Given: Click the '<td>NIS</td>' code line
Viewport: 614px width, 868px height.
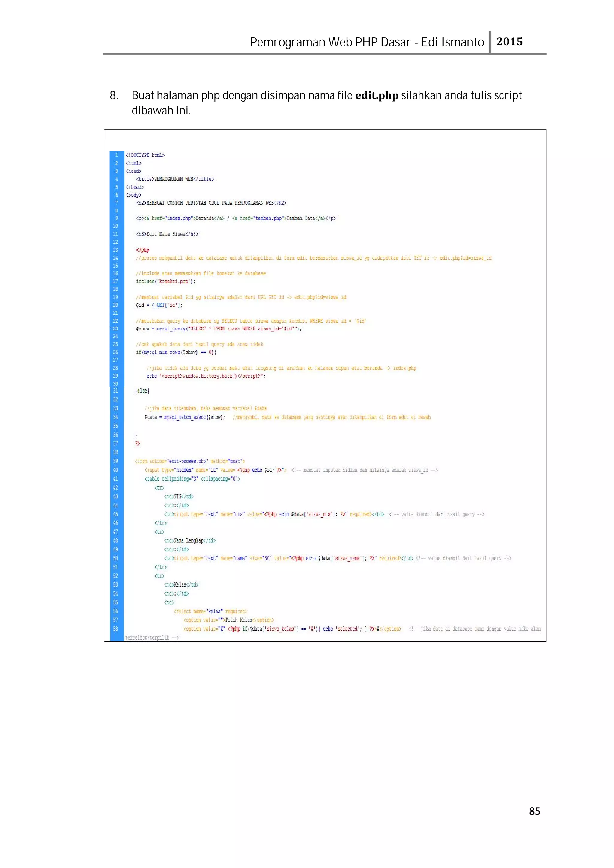Looking at the screenshot, I should click(x=179, y=497).
